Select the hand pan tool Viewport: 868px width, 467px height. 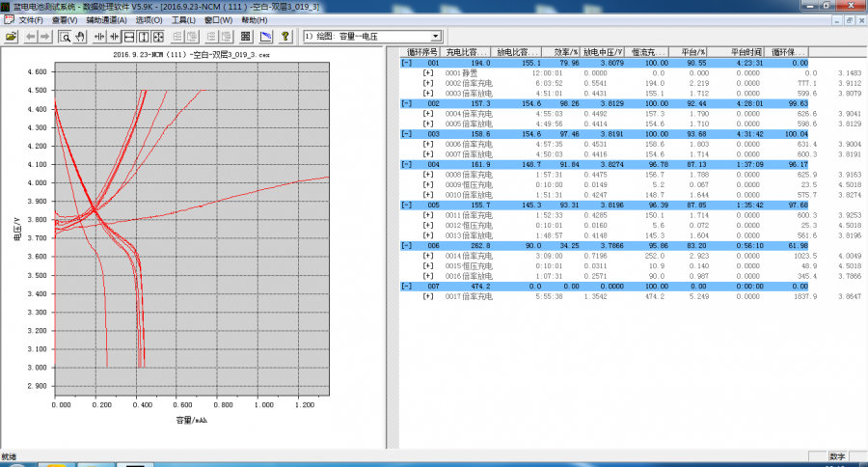pyautogui.click(x=80, y=37)
